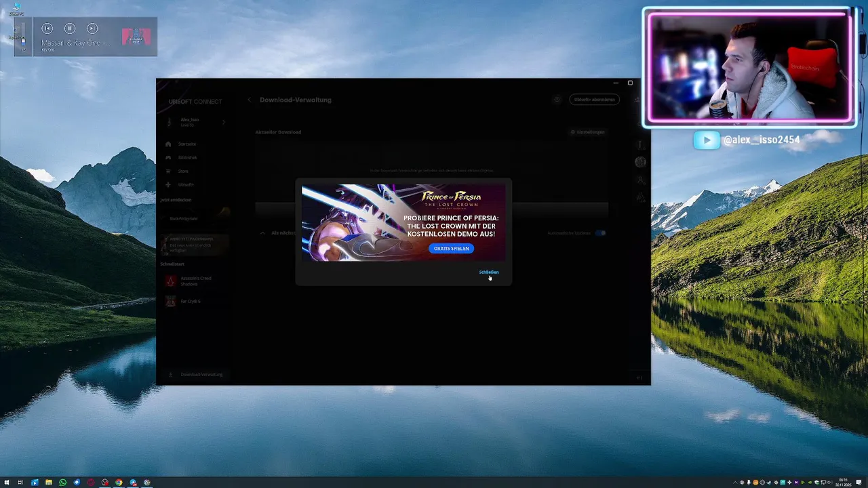Collapse the right rail with the bottom arrow
This screenshot has height=488, width=868.
(x=639, y=377)
